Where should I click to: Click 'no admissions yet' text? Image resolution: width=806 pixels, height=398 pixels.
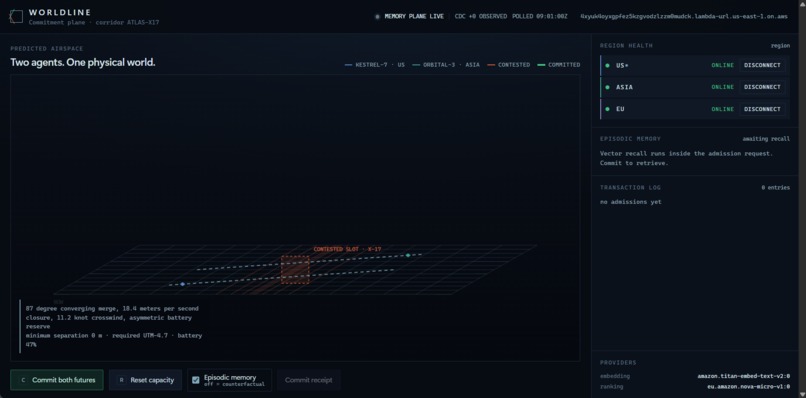click(x=631, y=202)
